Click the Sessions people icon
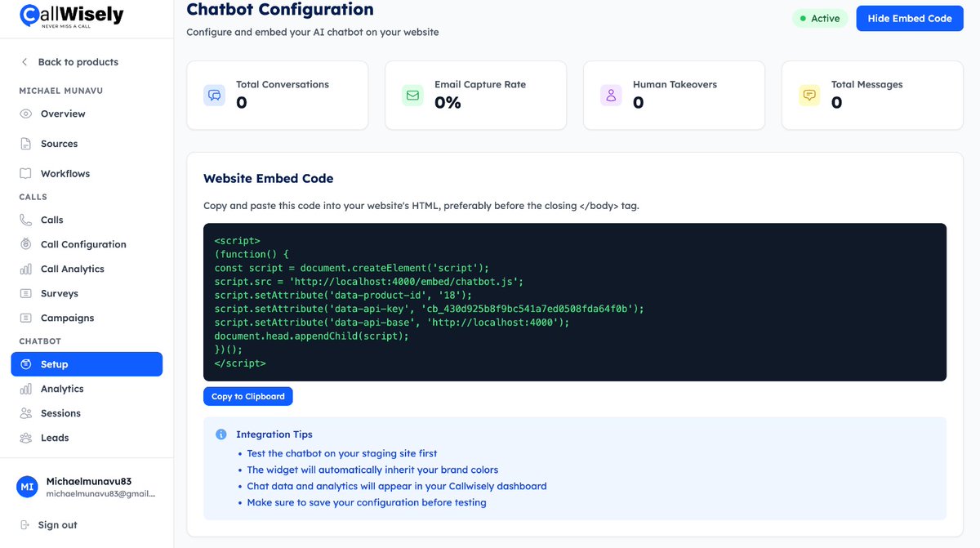The image size is (980, 548). click(x=25, y=413)
